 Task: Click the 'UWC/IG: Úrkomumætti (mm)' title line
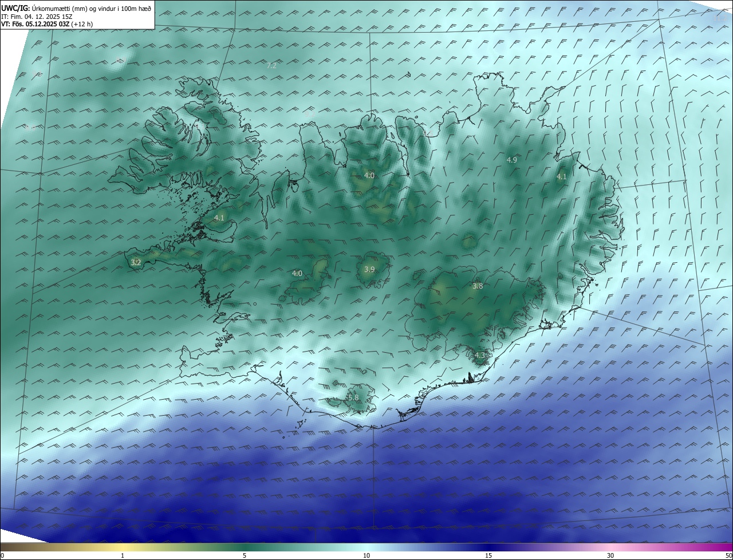[76, 8]
